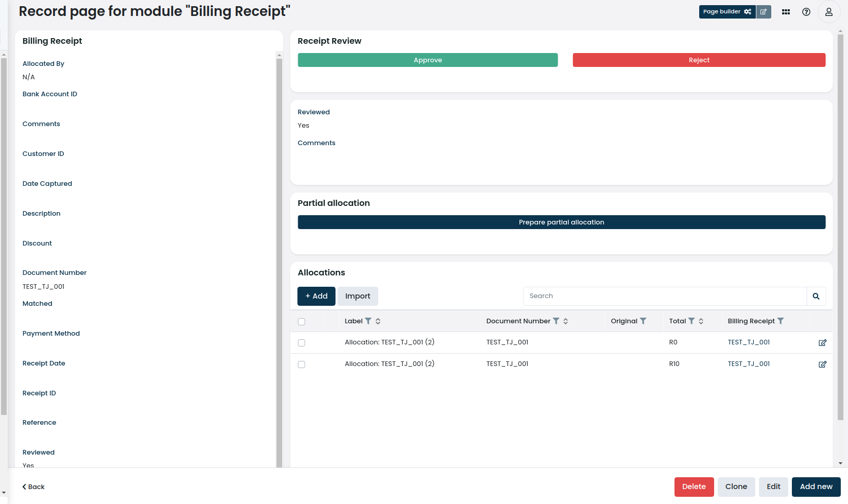Open the help question mark icon
The width and height of the screenshot is (848, 504).
point(806,12)
